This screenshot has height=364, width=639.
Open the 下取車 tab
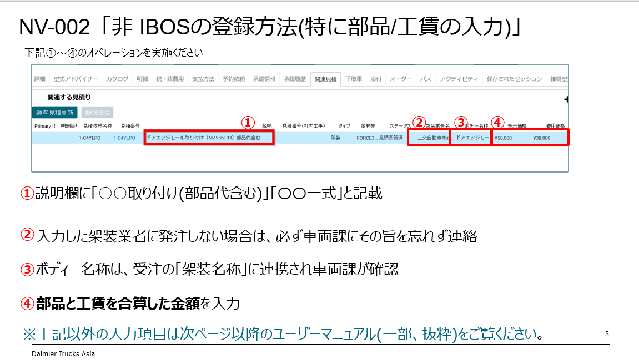(354, 79)
